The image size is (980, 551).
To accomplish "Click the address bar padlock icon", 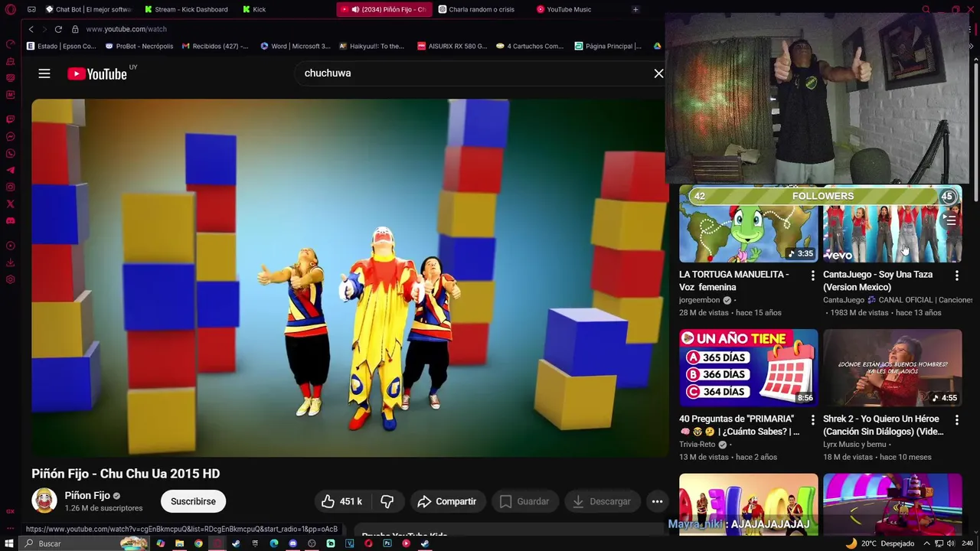I will pos(75,29).
